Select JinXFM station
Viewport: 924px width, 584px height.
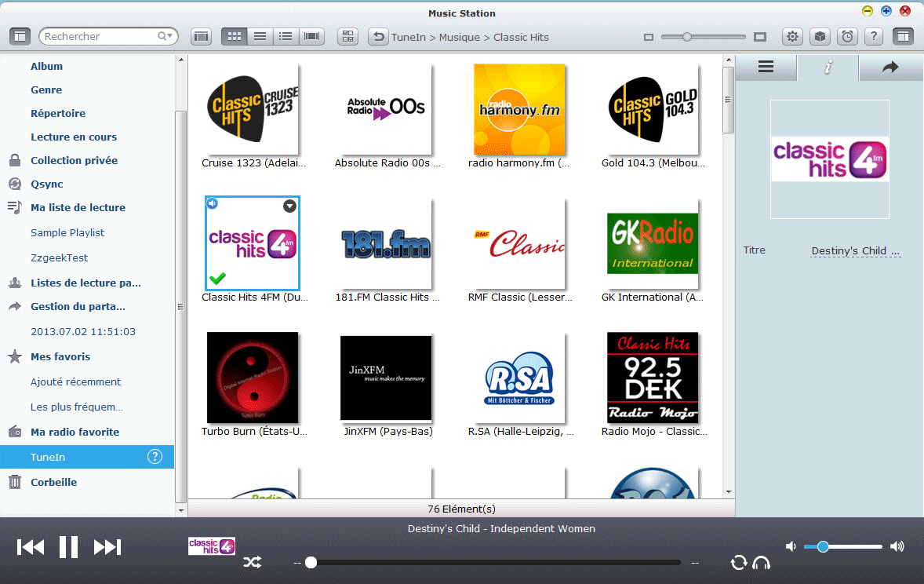(386, 378)
